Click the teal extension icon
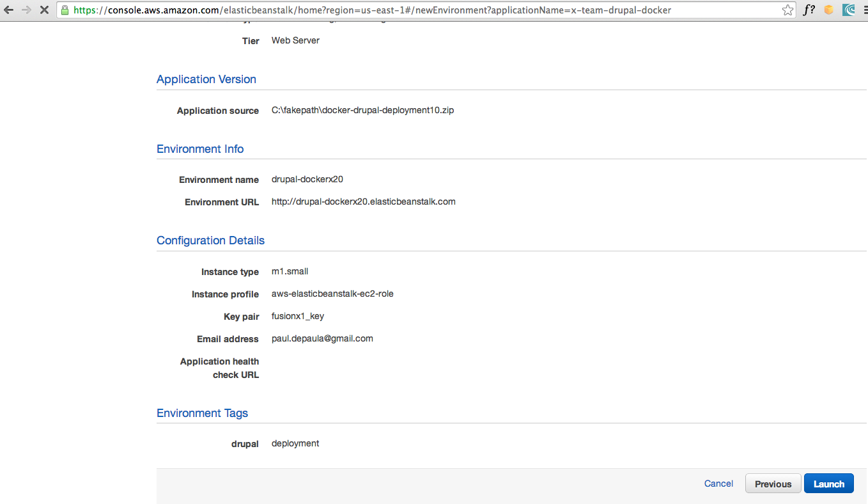This screenshot has width=868, height=504. (x=849, y=10)
